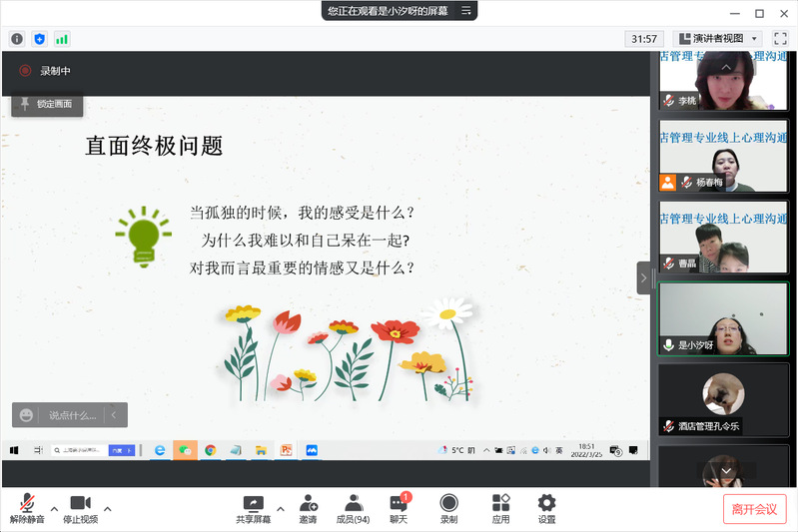Toggle the camera with 停止视频
Image resolution: width=798 pixels, height=532 pixels.
(x=80, y=503)
